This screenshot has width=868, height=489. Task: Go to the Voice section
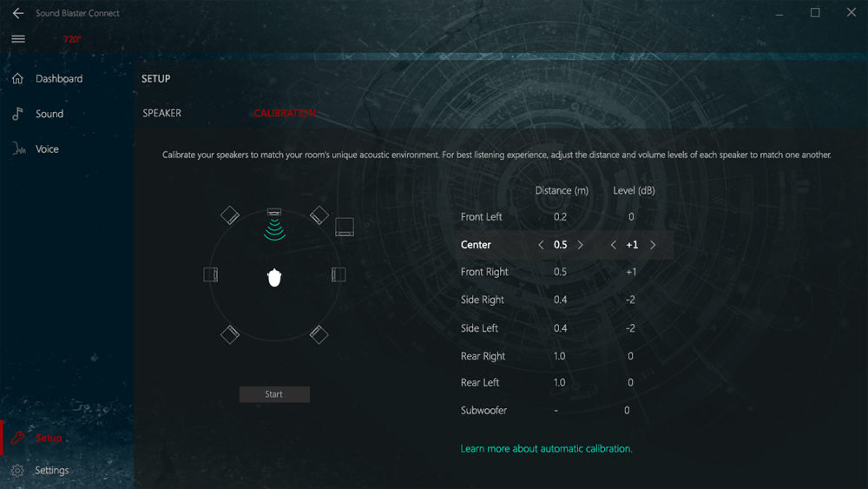coord(47,149)
